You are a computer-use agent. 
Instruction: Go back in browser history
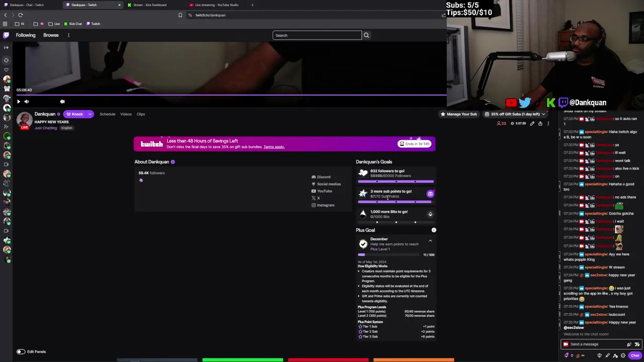pos(6,15)
